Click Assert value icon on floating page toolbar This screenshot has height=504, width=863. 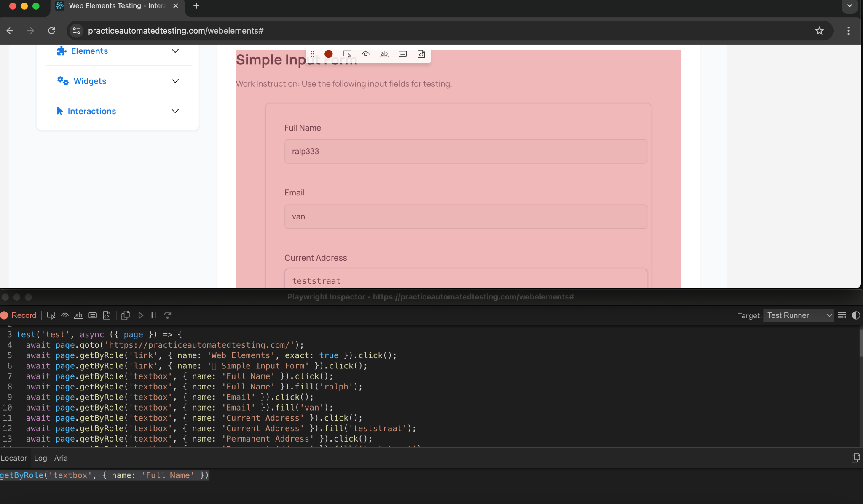pyautogui.click(x=403, y=54)
